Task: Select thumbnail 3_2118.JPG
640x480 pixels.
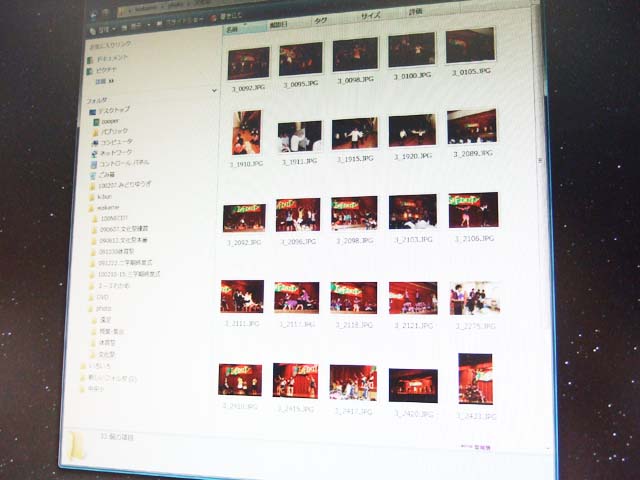Action: point(353,298)
